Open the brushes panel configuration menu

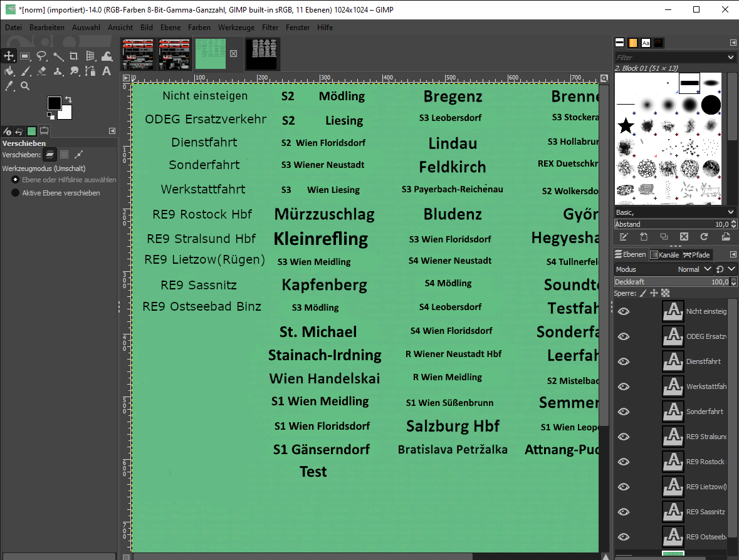click(x=733, y=43)
